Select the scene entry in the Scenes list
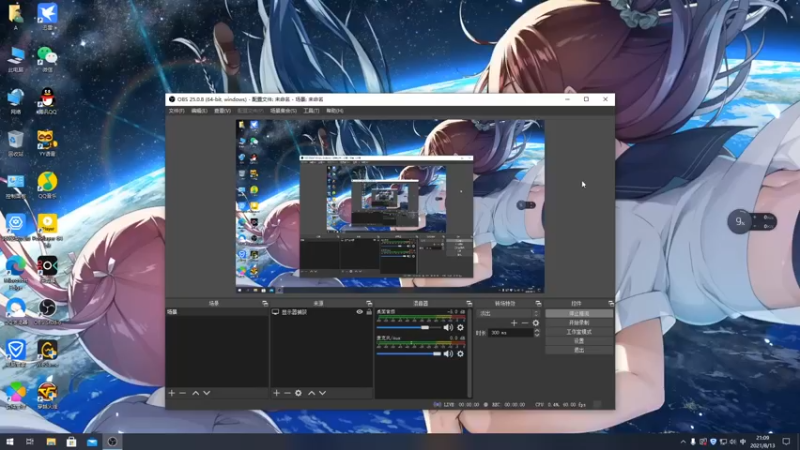The width and height of the screenshot is (800, 450). [x=217, y=312]
